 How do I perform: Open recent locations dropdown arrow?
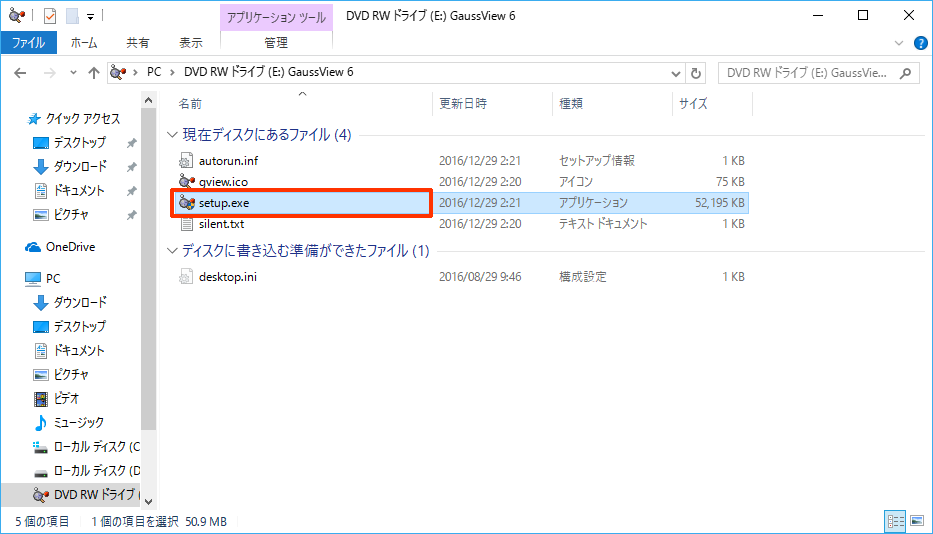(x=73, y=73)
